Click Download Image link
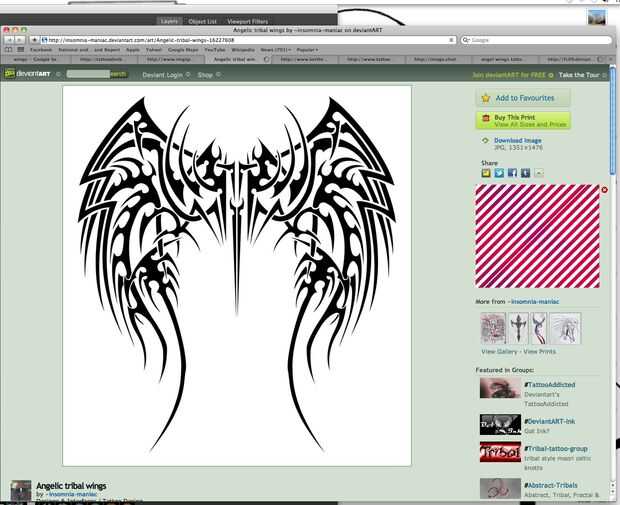The image size is (620, 505). 517,140
